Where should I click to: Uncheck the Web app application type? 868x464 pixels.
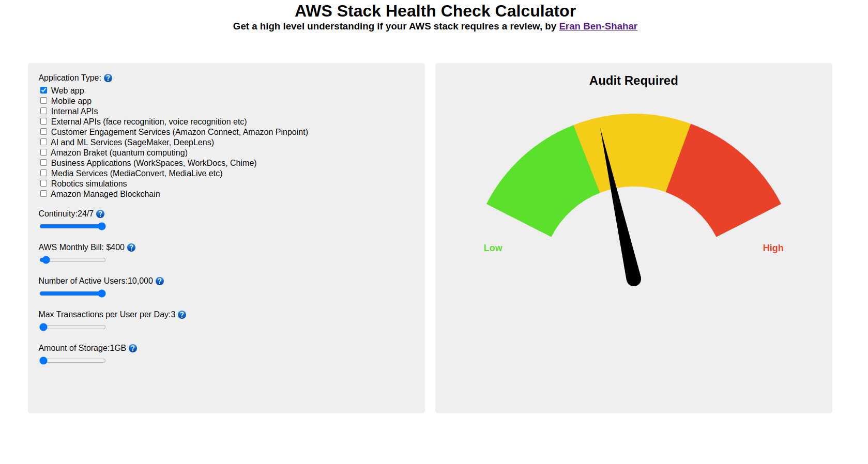43,90
